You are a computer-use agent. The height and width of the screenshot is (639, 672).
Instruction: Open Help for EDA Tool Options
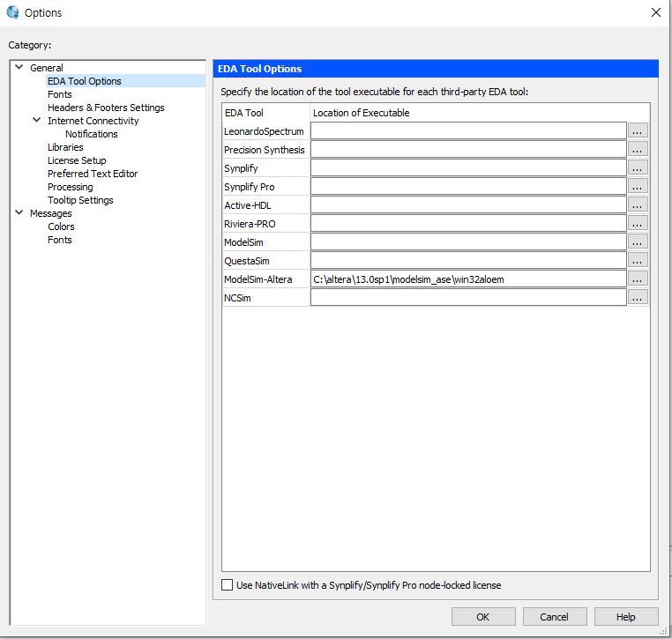[x=626, y=617]
